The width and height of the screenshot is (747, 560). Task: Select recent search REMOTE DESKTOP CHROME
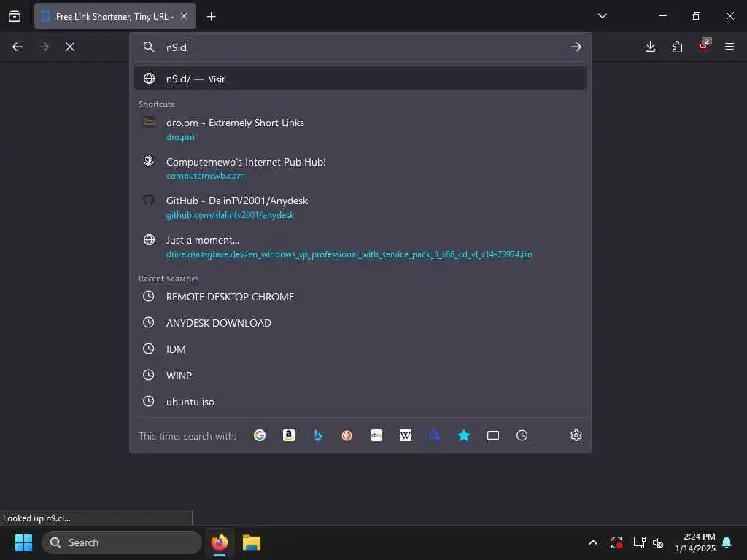[360, 297]
